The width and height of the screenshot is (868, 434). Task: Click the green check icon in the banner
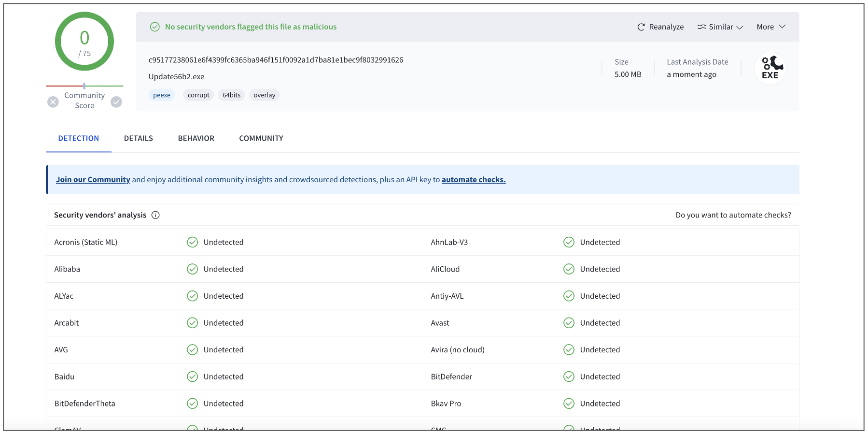(154, 27)
